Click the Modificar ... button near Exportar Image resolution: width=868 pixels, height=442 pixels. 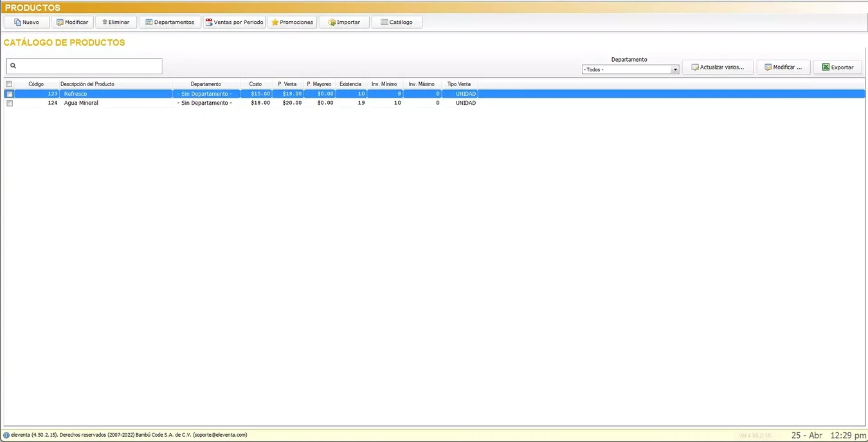click(x=783, y=67)
